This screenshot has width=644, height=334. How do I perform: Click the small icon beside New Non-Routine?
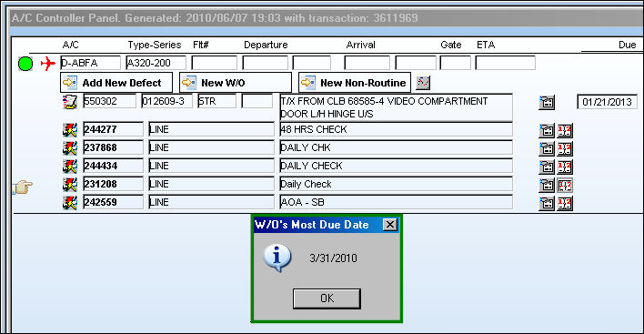(x=423, y=83)
